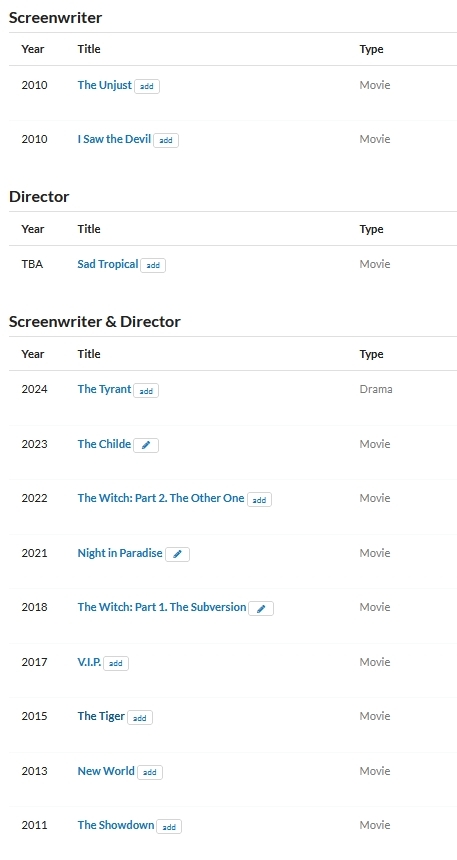The width and height of the screenshot is (457, 860).
Task: Add The Tiger to your list
Action: [x=140, y=717]
